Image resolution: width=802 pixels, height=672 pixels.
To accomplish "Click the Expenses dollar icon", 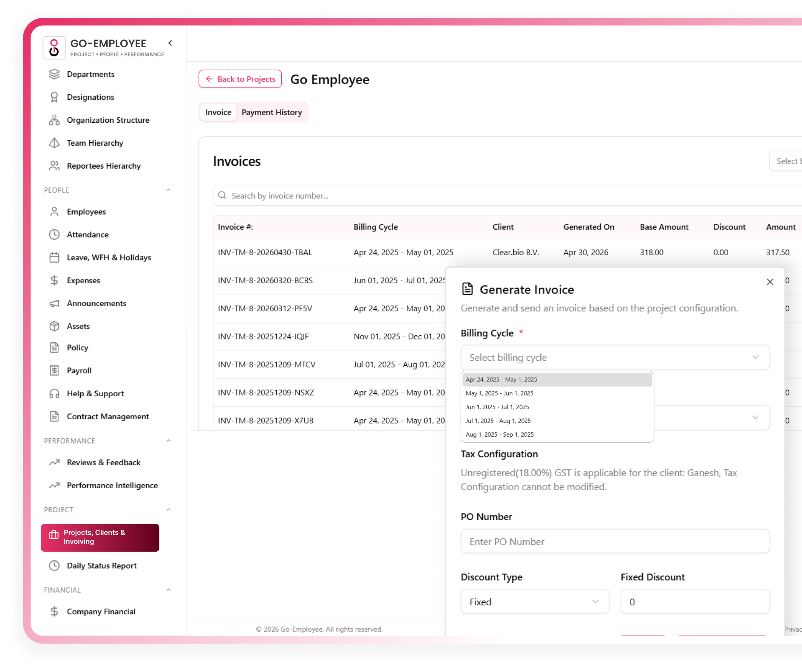I will click(54, 281).
